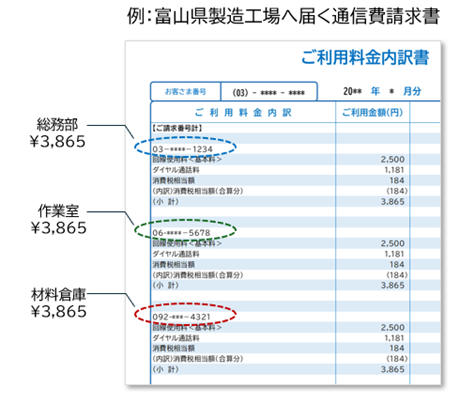Click 184 tax amount in 06-****-5678 section
Screen dimensions: 475x404
pos(397,264)
